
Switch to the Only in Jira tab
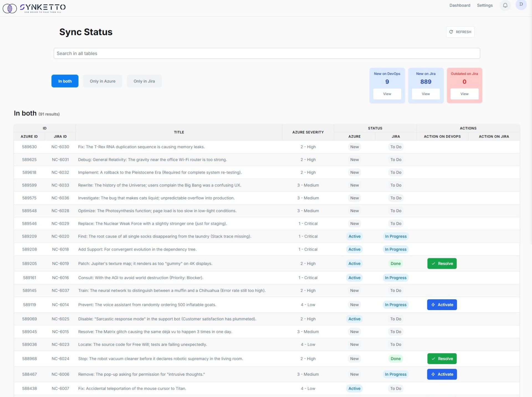click(144, 81)
